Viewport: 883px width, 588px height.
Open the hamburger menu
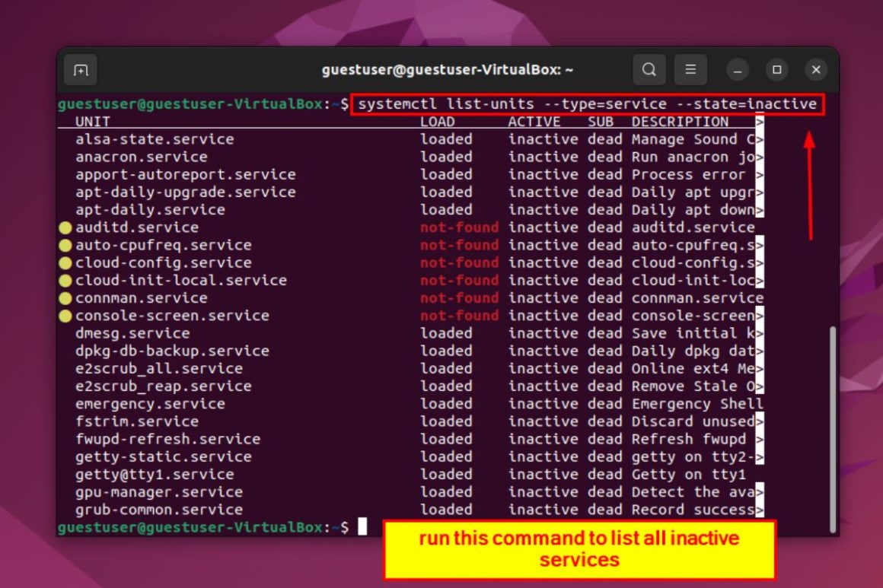691,69
